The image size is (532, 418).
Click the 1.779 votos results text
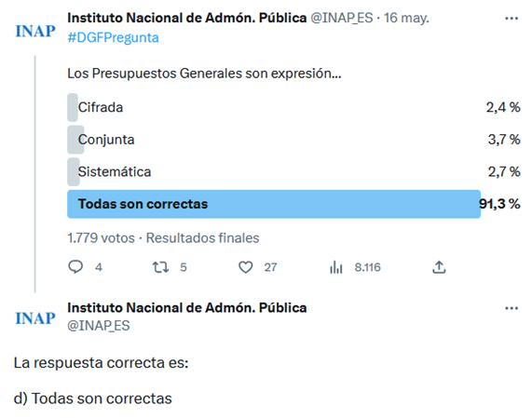(x=101, y=238)
